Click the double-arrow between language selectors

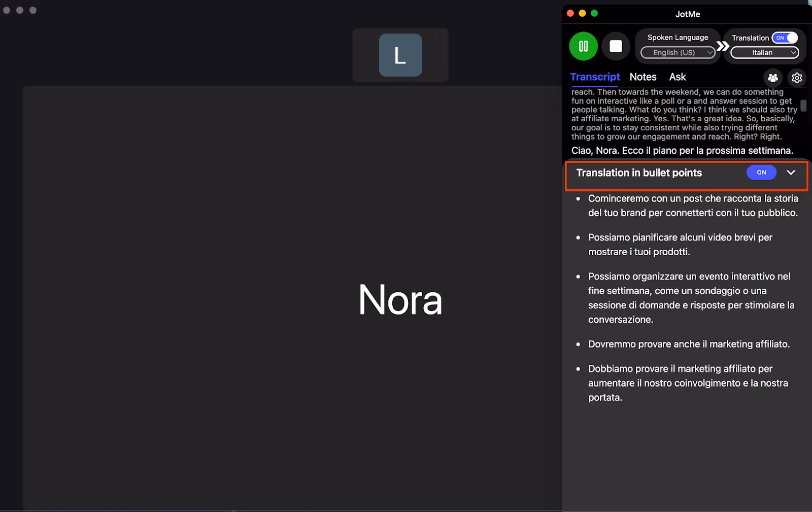pos(723,47)
